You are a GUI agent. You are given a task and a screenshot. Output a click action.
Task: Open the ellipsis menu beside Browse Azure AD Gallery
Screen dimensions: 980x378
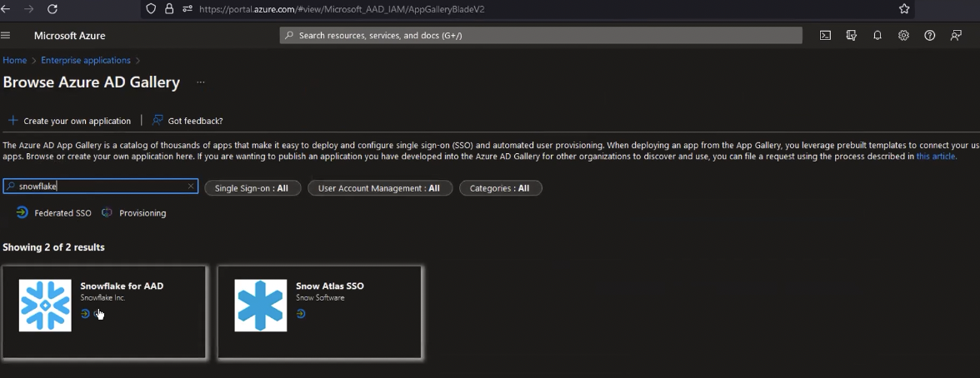(201, 82)
